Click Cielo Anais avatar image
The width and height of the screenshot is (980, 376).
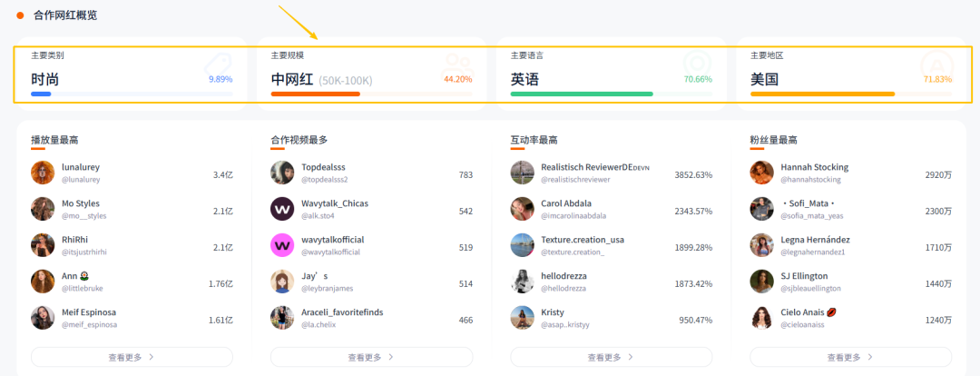click(761, 318)
